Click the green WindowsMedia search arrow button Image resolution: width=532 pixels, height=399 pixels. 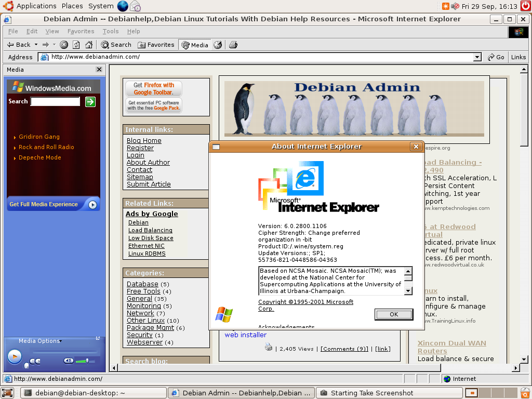point(90,101)
